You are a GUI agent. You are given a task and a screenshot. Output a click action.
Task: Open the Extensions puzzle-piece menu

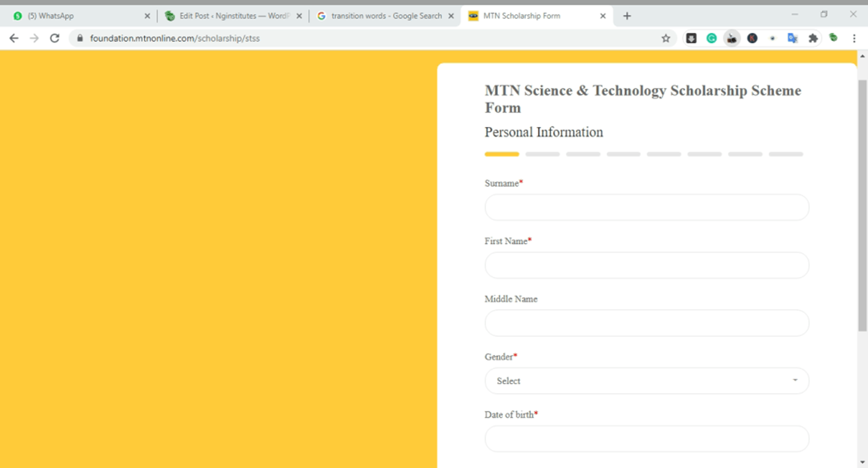click(x=813, y=38)
